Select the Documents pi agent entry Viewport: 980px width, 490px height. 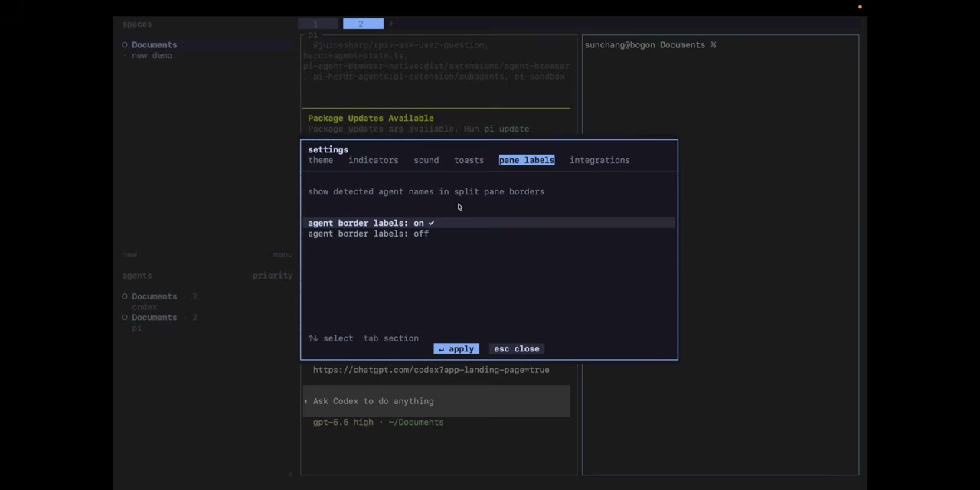click(159, 322)
